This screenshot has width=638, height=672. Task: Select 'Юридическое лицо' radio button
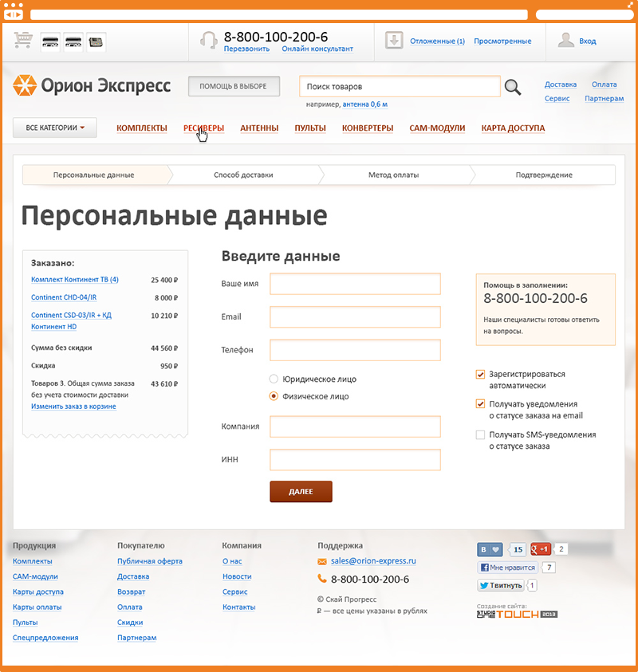274,379
